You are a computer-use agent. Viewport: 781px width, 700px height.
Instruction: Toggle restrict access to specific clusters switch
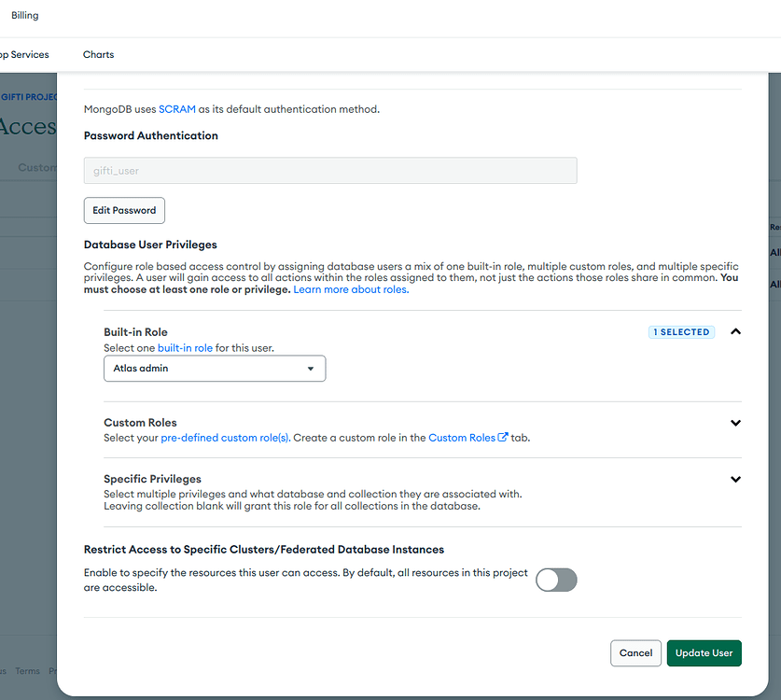[556, 580]
